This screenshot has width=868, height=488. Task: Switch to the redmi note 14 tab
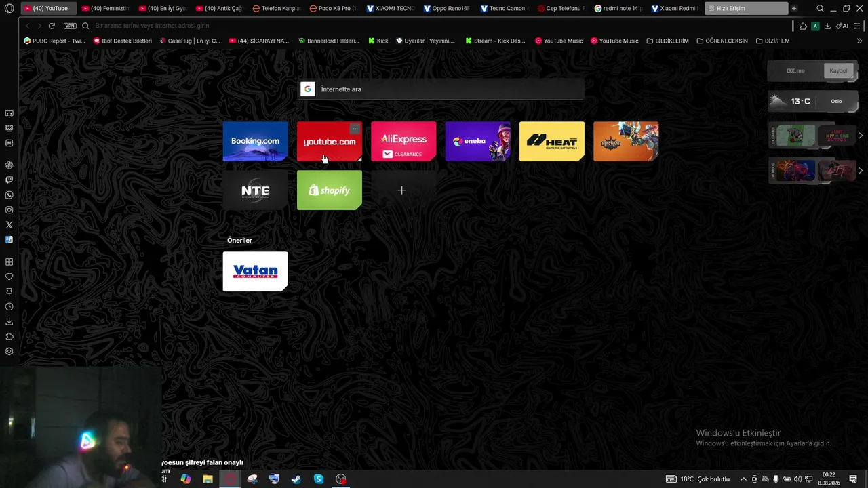pyautogui.click(x=618, y=9)
